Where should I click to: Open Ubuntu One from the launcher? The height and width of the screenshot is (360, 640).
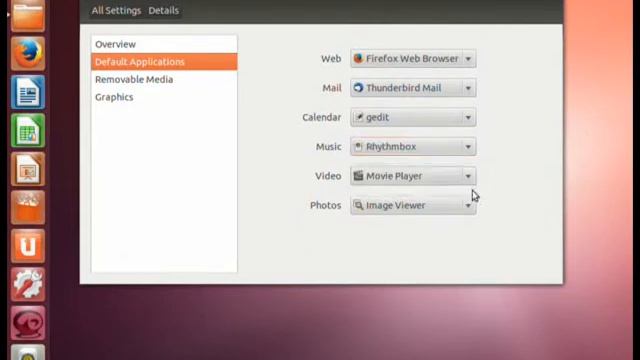pos(28,246)
